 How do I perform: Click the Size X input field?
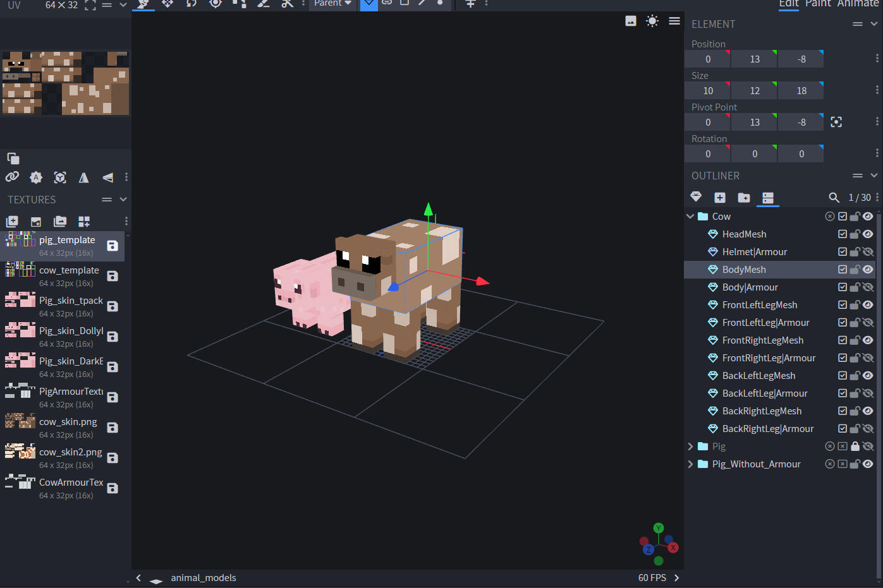[x=707, y=91]
